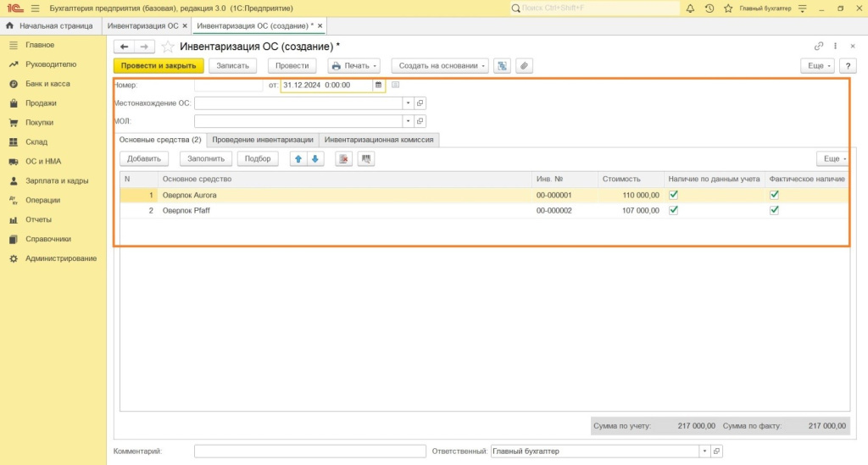The height and width of the screenshot is (465, 868).
Task: Toggle Фактическое наличие for Оверлок Pfaff
Action: point(774,210)
